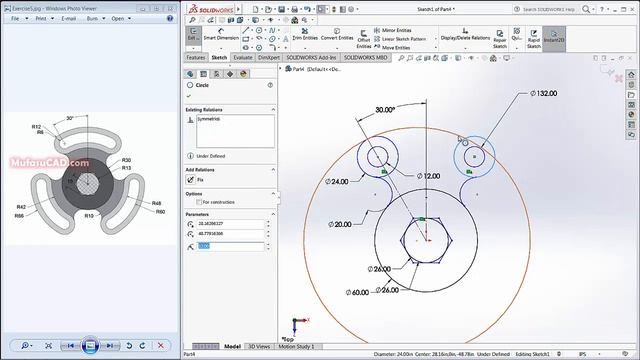Click the center Y coordinate field
Image resolution: width=640 pixels, height=360 pixels.
[231, 234]
